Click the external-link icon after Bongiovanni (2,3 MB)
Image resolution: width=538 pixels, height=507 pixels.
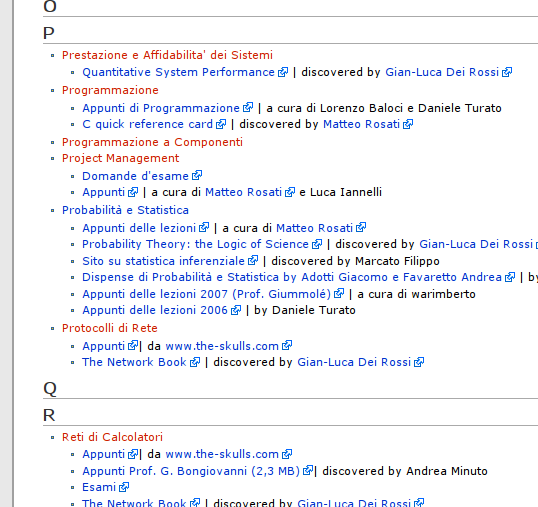tap(308, 470)
